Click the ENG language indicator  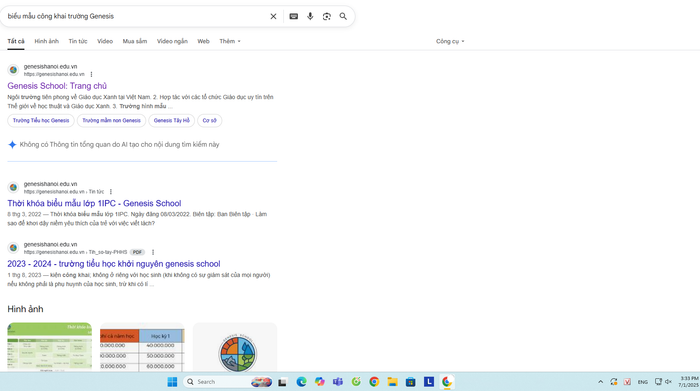tap(642, 382)
